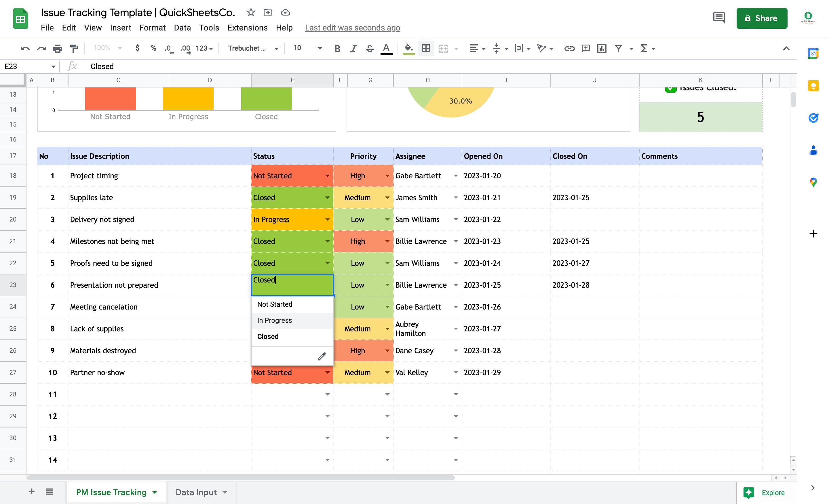Open Google Calendar sidebar icon
Screen dimensions: 829x504
pos(813,53)
